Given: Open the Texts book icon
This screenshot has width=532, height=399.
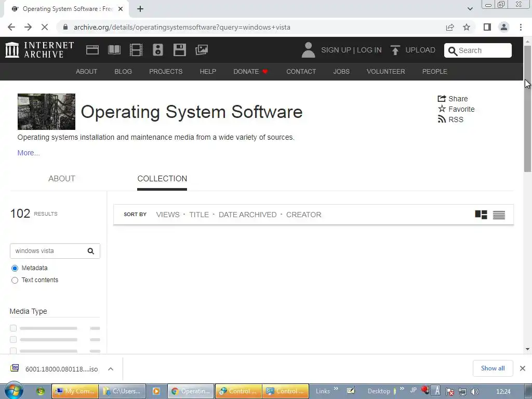Looking at the screenshot, I should 114,50.
